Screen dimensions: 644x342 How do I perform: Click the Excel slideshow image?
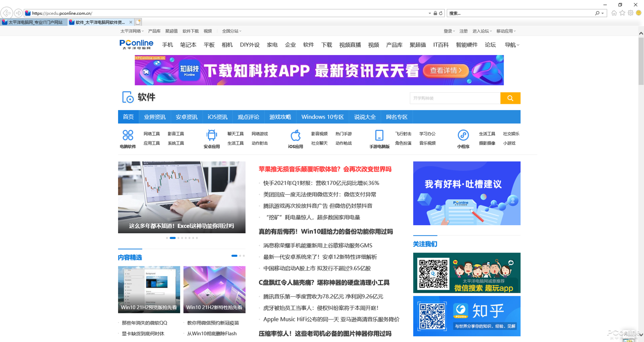[182, 197]
